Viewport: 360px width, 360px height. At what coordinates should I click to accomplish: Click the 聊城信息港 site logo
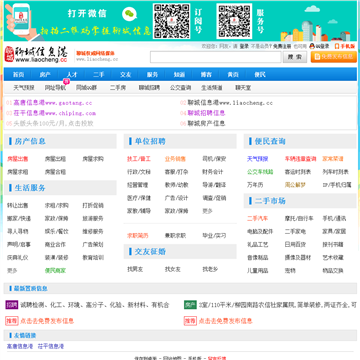[36, 54]
